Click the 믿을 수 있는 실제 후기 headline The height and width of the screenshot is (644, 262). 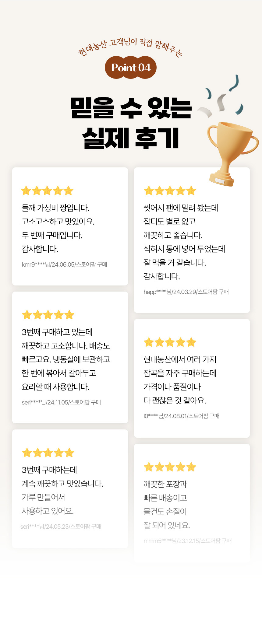[x=131, y=123]
